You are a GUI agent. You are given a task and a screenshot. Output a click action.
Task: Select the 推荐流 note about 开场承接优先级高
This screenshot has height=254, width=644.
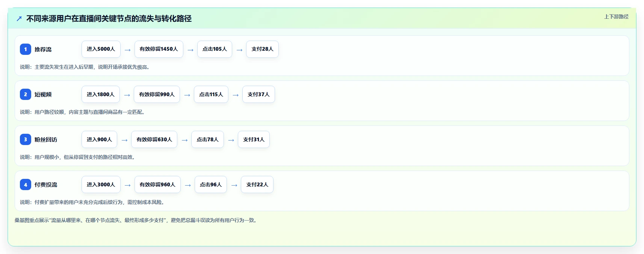pos(85,67)
